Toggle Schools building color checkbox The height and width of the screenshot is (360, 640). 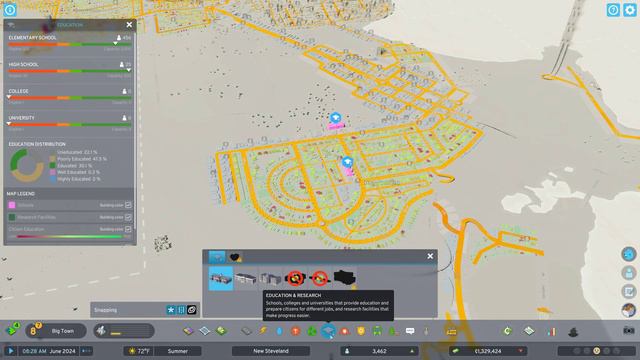pyautogui.click(x=128, y=205)
